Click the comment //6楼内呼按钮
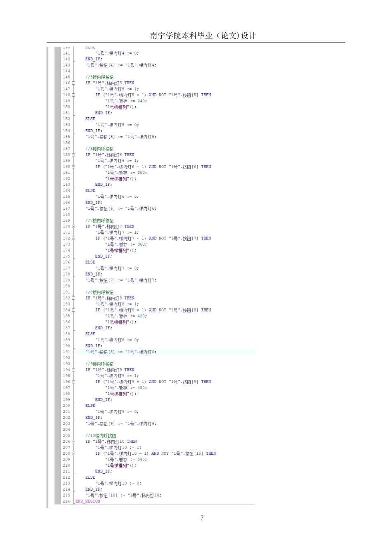 pos(99,149)
